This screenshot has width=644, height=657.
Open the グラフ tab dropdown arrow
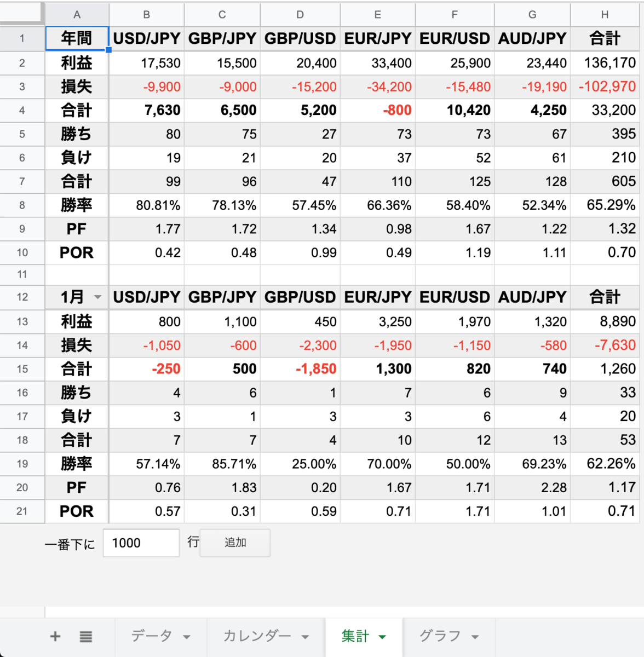pos(475,637)
